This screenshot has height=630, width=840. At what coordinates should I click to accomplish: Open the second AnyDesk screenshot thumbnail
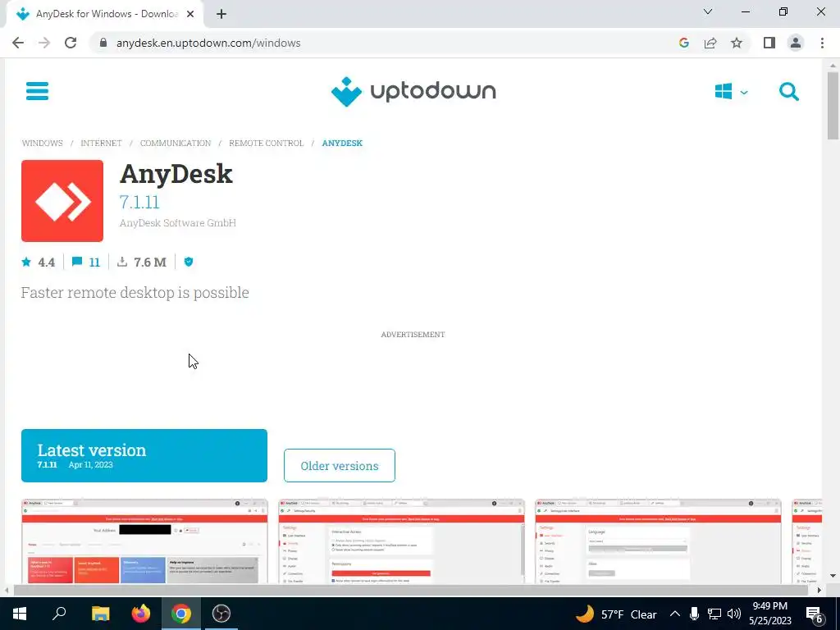pyautogui.click(x=401, y=541)
